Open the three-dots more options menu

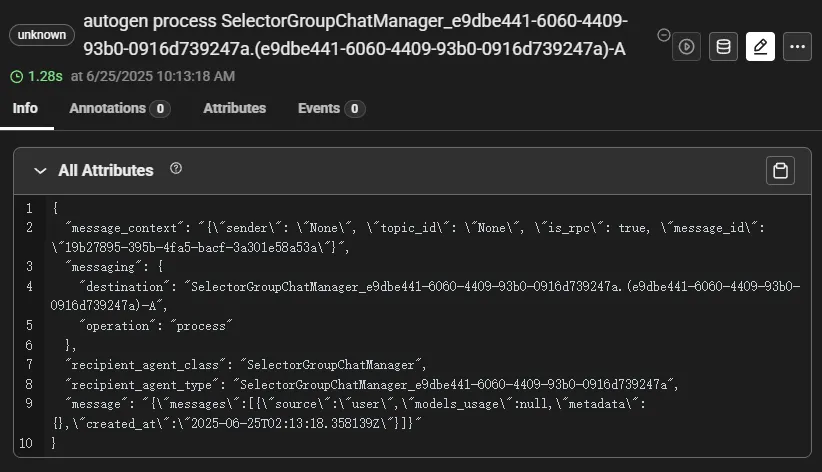[797, 47]
